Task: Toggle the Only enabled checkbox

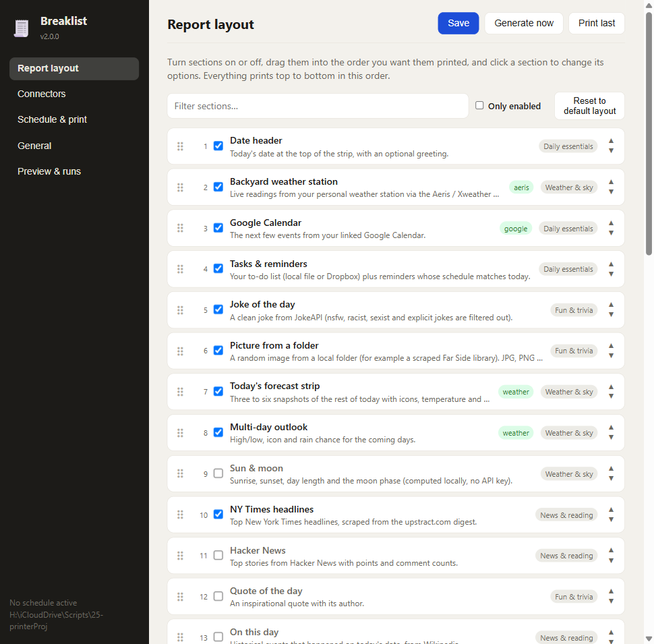Action: (479, 105)
